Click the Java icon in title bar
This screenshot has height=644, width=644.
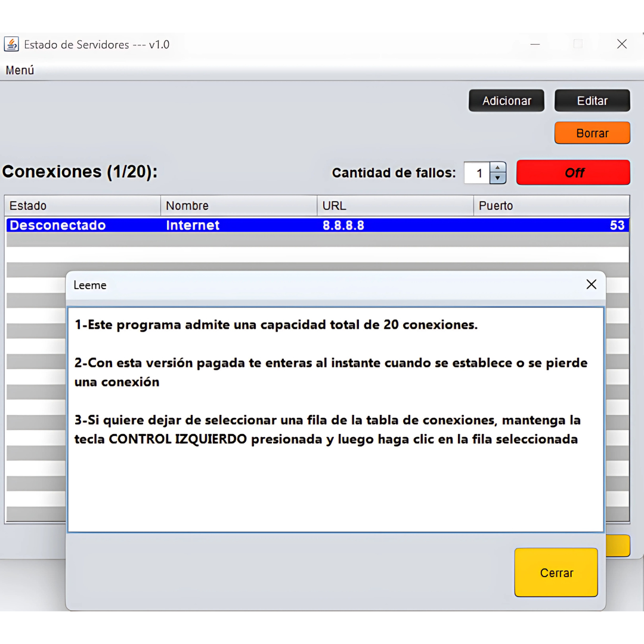point(11,44)
